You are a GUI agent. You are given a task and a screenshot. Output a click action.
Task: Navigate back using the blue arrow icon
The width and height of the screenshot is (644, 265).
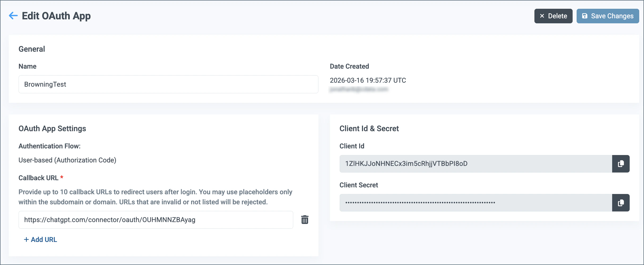tap(13, 16)
